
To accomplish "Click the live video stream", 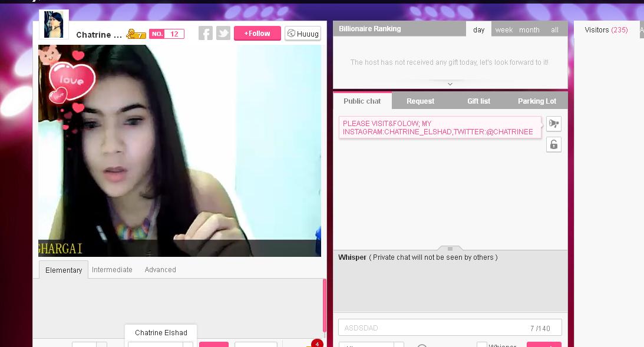I will (180, 151).
